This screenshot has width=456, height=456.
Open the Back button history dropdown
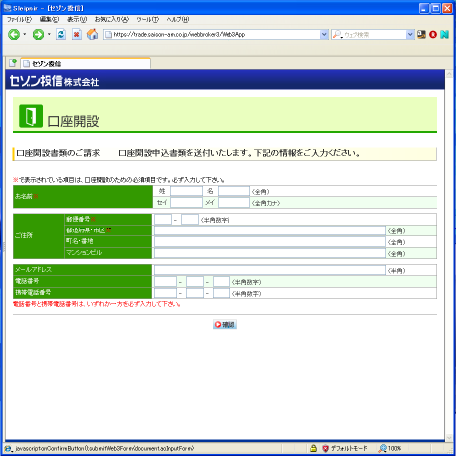[x=25, y=34]
